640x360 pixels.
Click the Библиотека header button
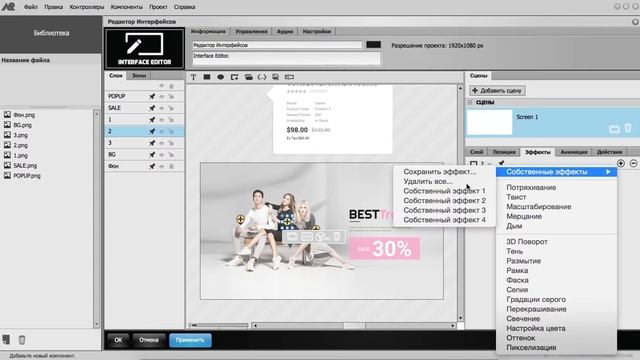point(51,33)
